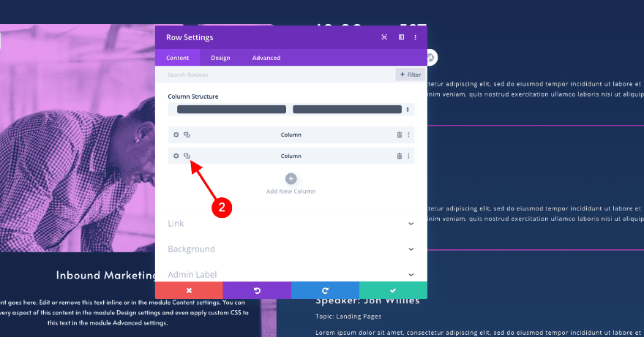
Task: Open more options for the first Column
Action: tap(408, 135)
